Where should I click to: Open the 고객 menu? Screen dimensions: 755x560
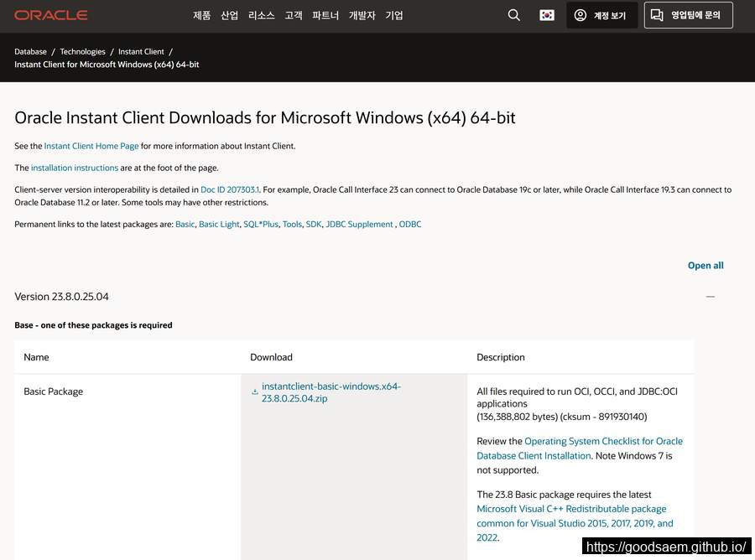[x=294, y=15]
